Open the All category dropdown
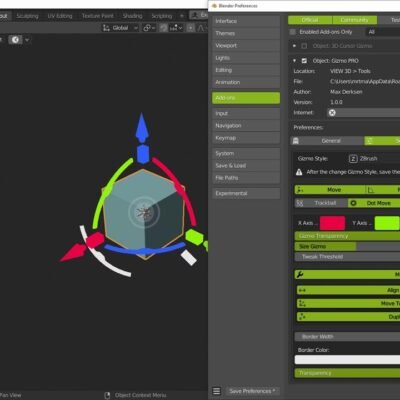This screenshot has height=400, width=400. pyautogui.click(x=383, y=32)
